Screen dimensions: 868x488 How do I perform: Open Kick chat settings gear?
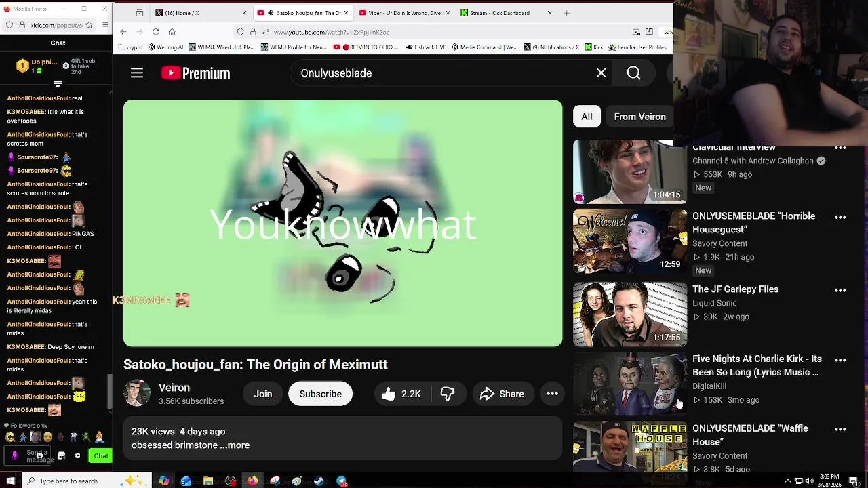pos(77,455)
